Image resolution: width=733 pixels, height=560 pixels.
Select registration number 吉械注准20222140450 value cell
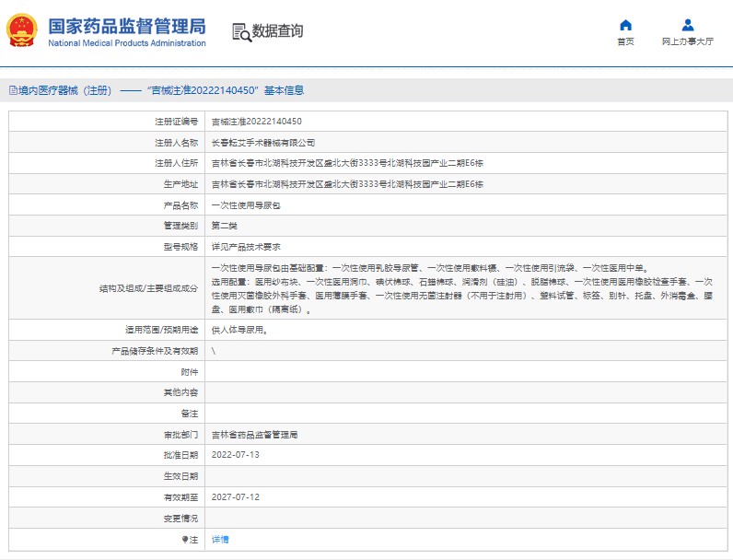pos(257,122)
